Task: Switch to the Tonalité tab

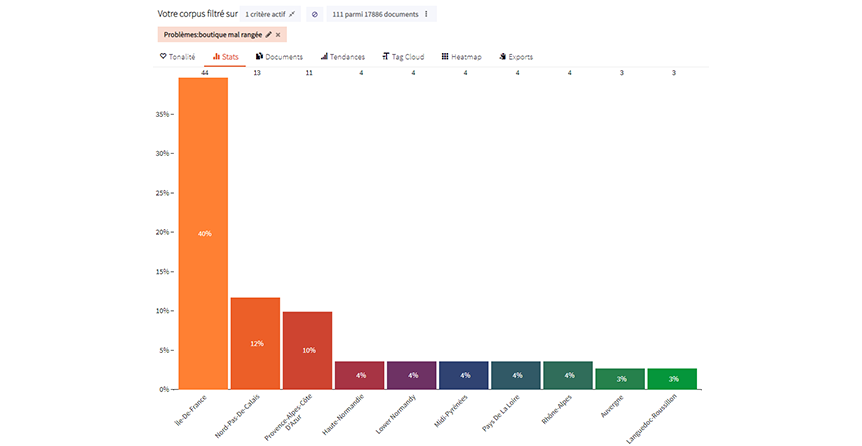Action: coord(178,57)
